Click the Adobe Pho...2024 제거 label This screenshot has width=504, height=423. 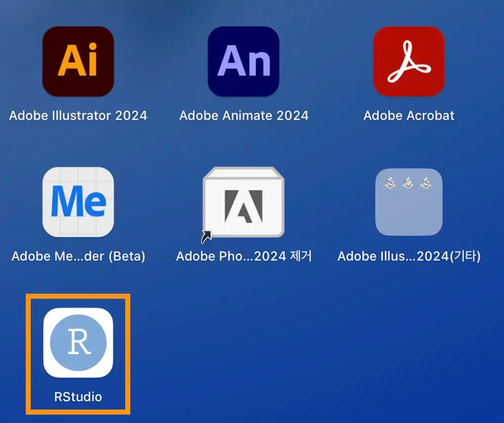coord(244,256)
